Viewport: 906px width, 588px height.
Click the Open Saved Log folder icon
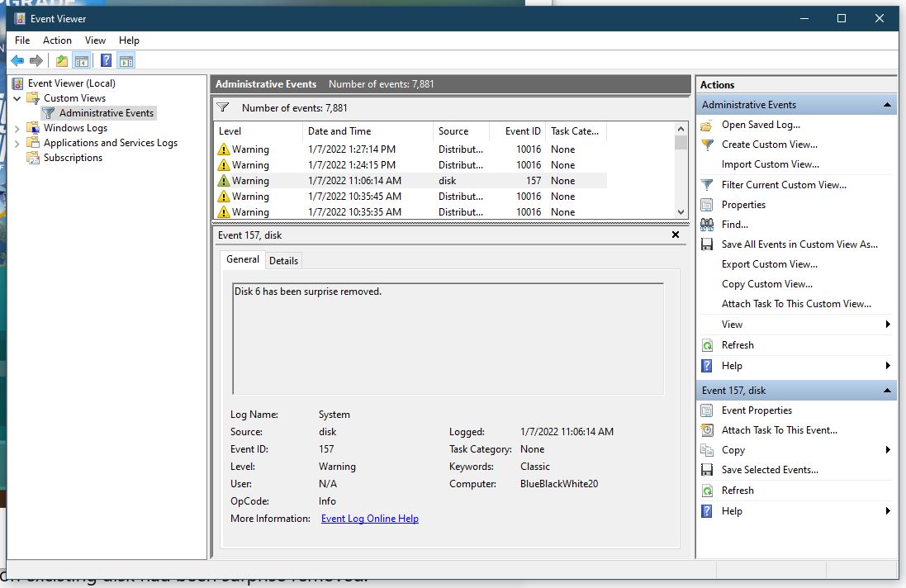707,125
